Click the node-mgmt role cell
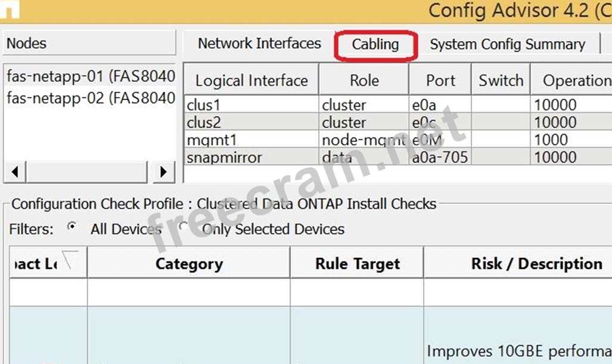The image size is (612, 364). [x=364, y=139]
